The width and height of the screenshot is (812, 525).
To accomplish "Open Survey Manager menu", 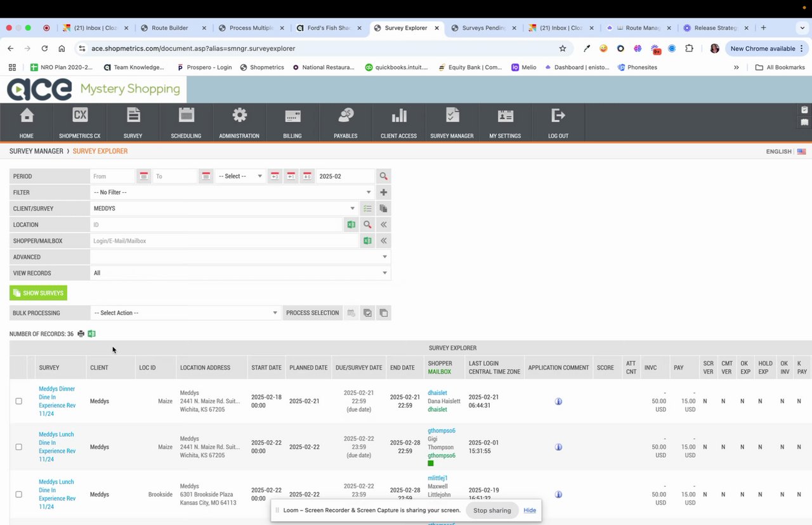I will (452, 122).
